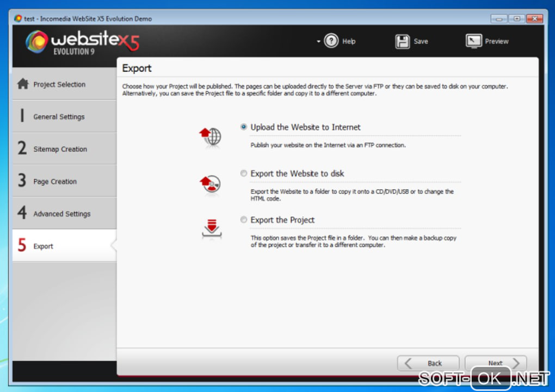Image resolution: width=555 pixels, height=392 pixels.
Task: Click the Export Project download arrow icon
Action: (212, 229)
